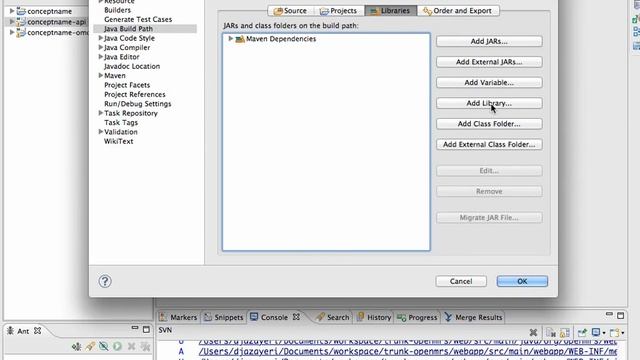Click the Cancel button
Image resolution: width=640 pixels, height=360 pixels.
tap(461, 281)
